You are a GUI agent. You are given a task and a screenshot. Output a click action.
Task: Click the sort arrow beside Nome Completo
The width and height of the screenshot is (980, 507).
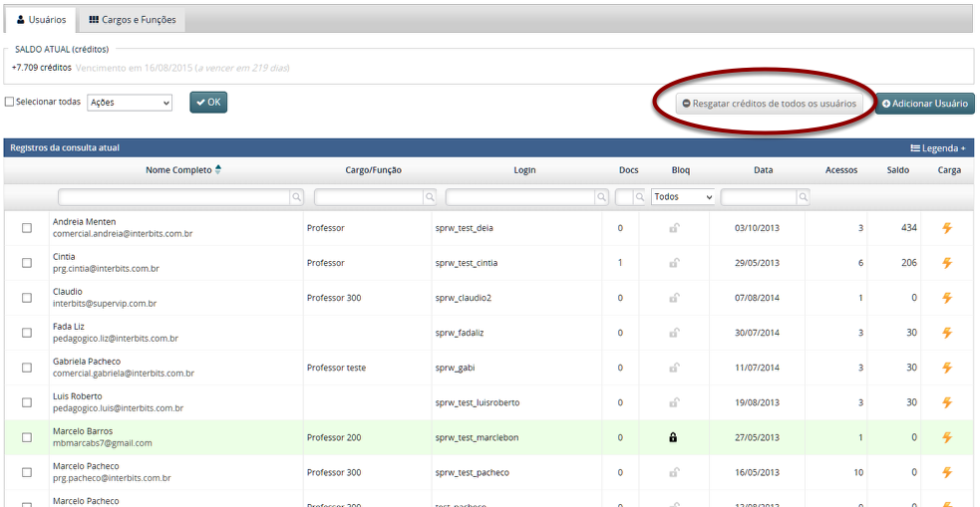click(218, 170)
